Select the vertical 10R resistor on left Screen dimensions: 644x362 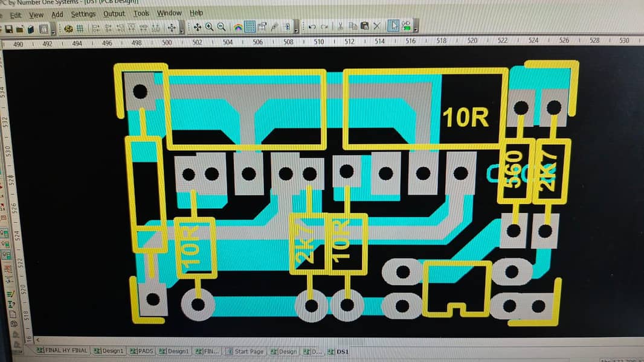[195, 248]
